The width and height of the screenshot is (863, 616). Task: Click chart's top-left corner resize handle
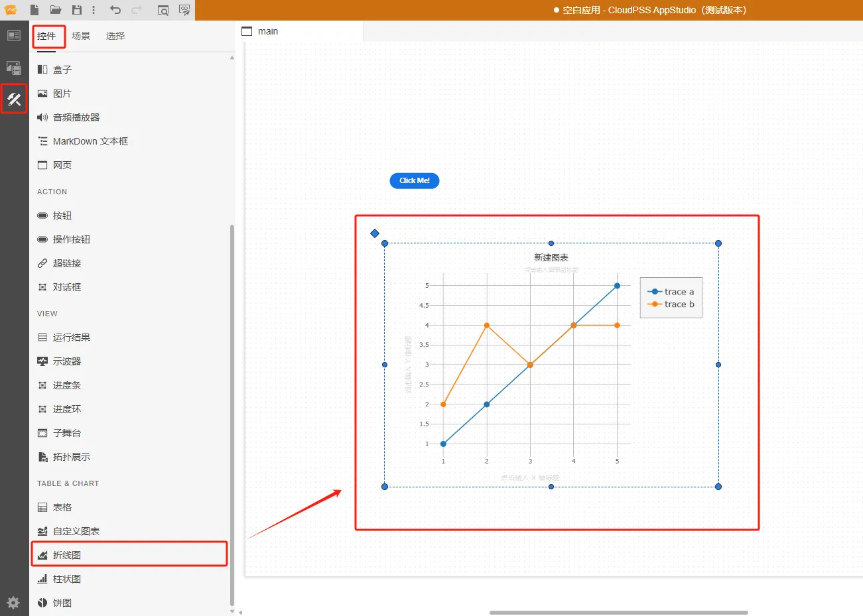(x=385, y=243)
